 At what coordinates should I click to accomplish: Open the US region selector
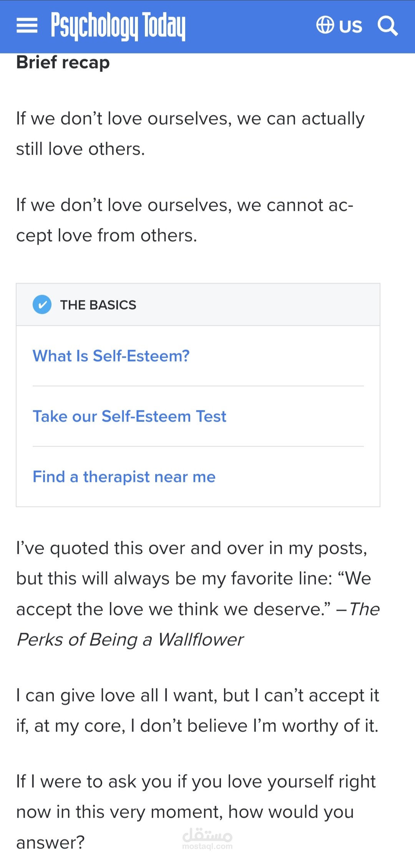point(350,26)
